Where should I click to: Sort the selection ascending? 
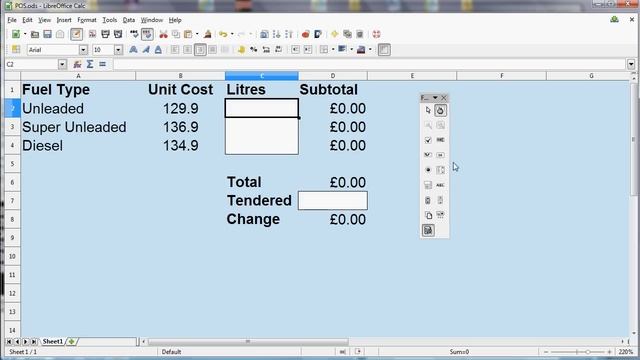point(276,34)
